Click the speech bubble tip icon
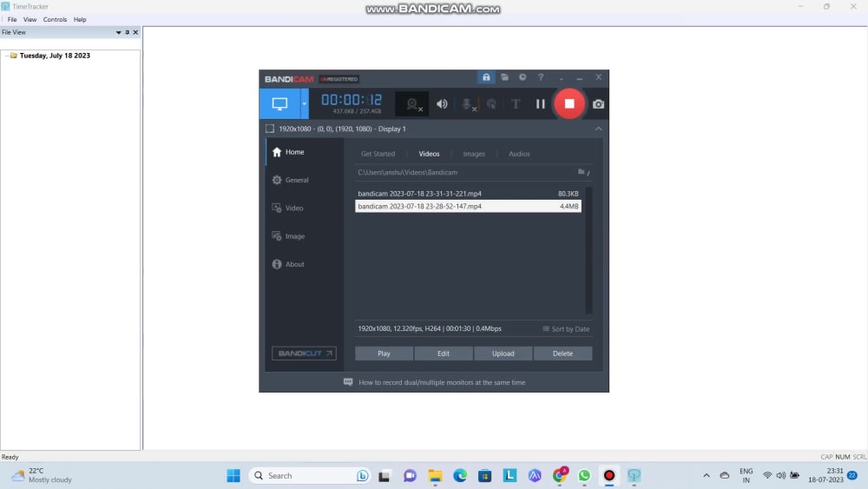Viewport: 868px width, 489px height. 348,382
